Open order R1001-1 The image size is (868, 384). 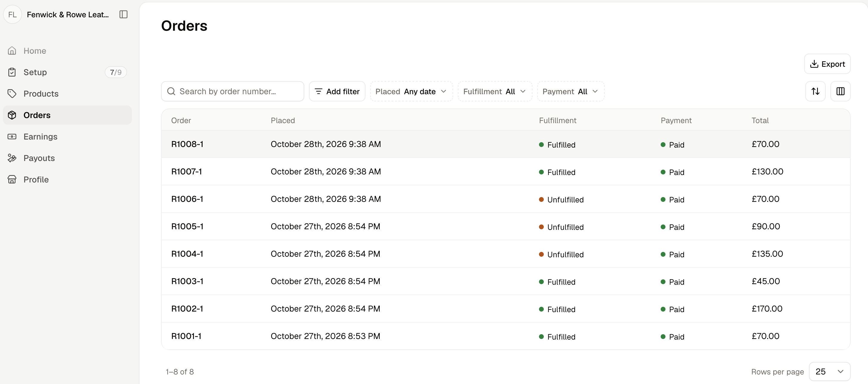tap(505, 336)
